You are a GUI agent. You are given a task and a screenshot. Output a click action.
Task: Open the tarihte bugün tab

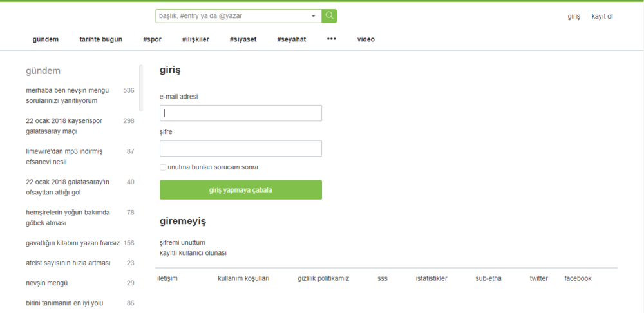[100, 39]
